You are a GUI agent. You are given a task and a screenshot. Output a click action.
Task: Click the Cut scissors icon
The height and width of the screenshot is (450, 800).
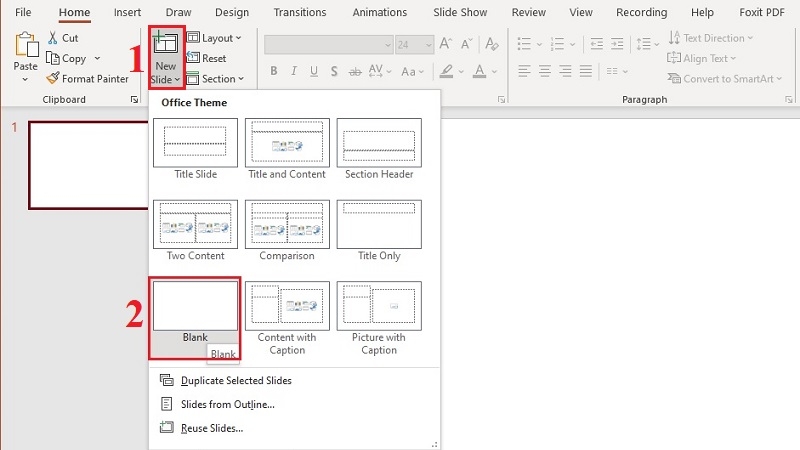53,38
